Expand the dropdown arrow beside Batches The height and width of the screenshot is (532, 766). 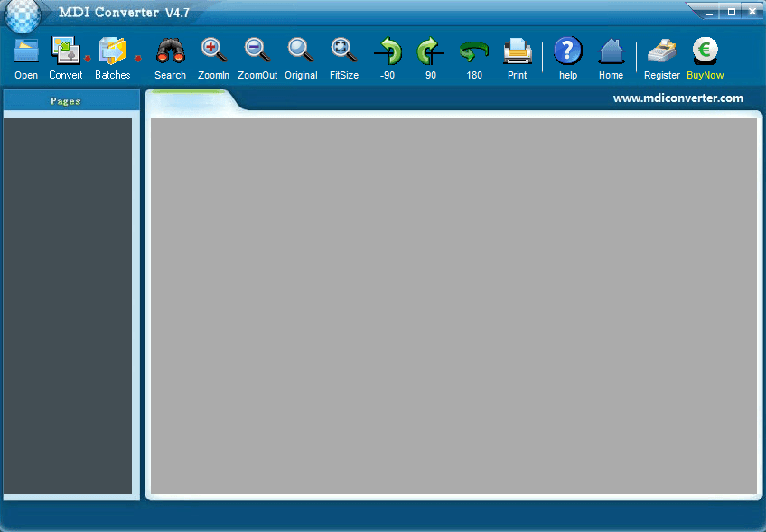point(137,60)
